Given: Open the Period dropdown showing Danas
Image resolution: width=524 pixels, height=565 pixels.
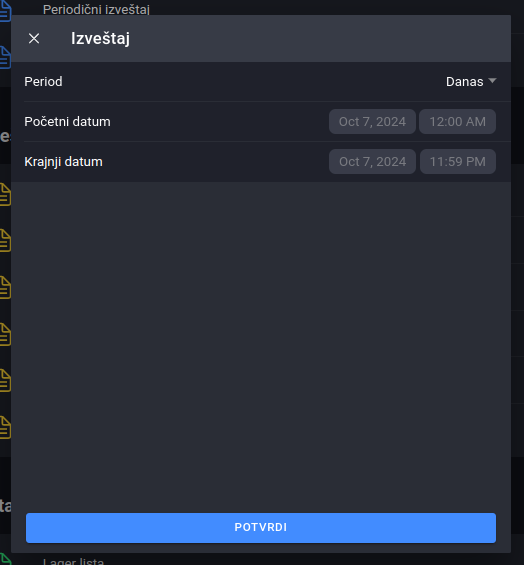Looking at the screenshot, I should pyautogui.click(x=471, y=81).
